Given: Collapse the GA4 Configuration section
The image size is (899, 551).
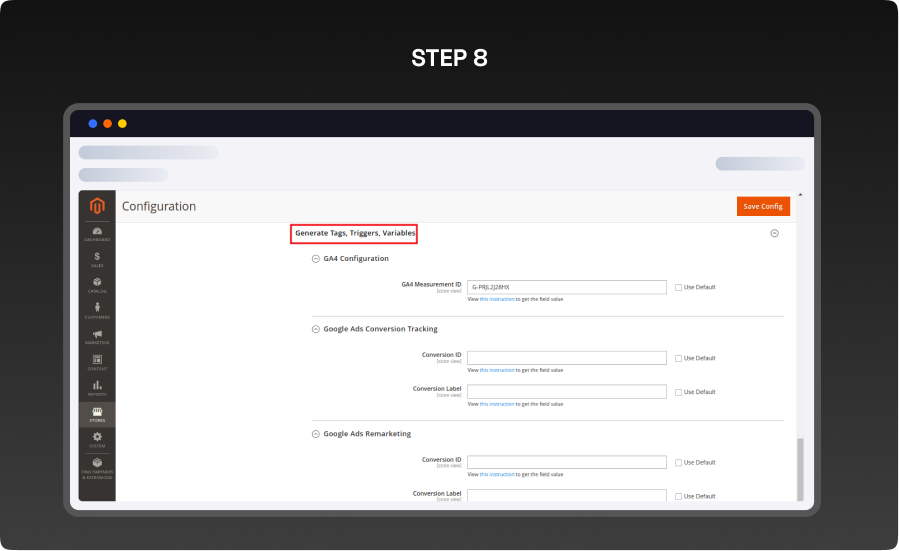Looking at the screenshot, I should pyautogui.click(x=316, y=258).
